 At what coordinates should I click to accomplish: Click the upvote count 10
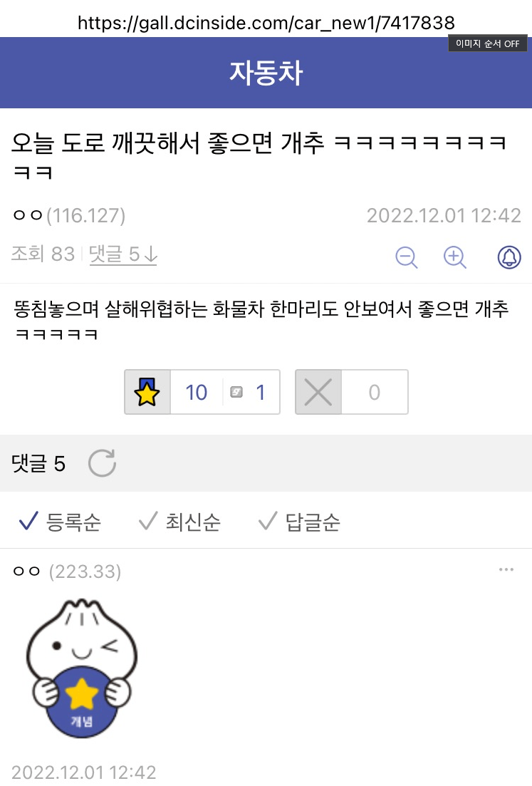[x=197, y=393]
